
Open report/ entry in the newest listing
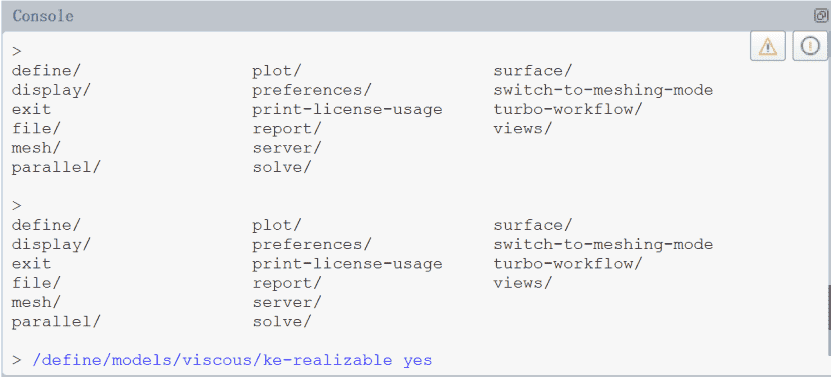click(287, 283)
